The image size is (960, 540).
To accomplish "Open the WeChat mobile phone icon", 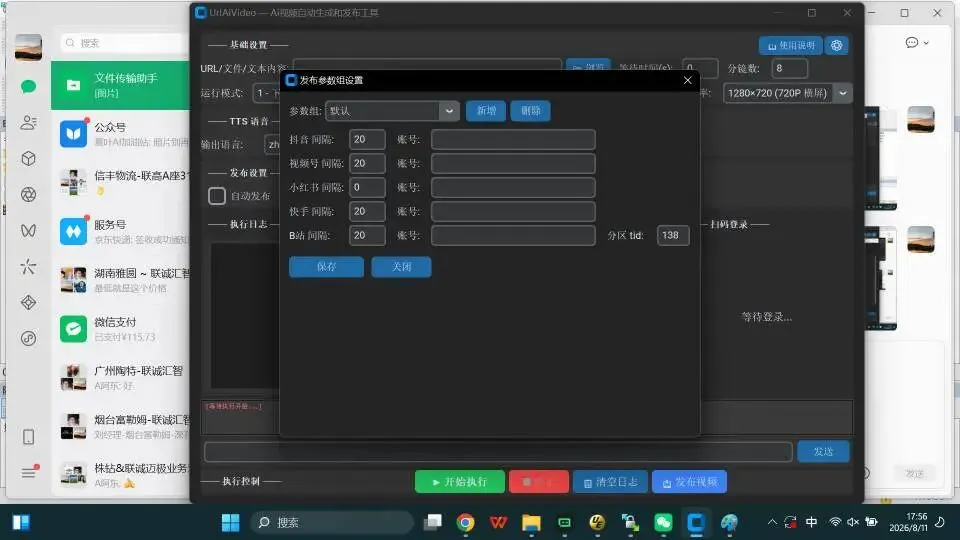I will (28, 437).
